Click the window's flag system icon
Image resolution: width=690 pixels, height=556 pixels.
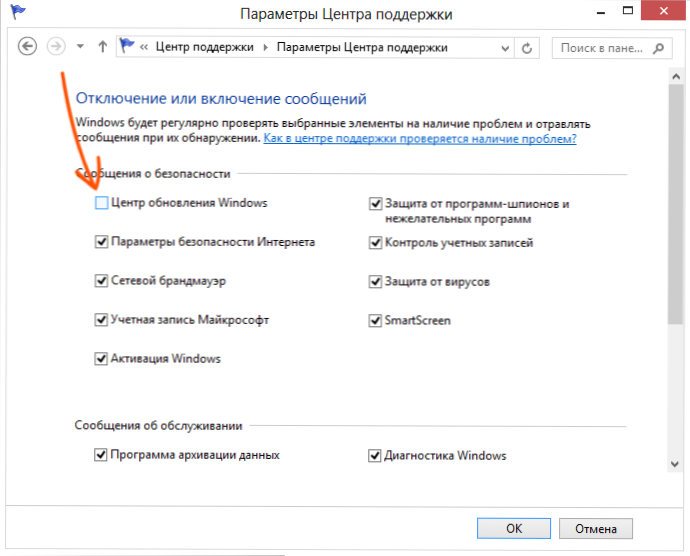tap(18, 11)
